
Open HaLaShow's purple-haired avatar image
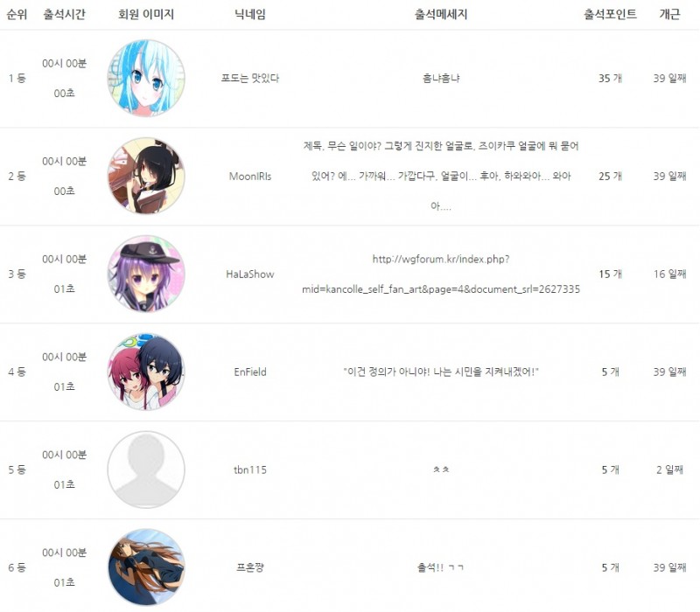[x=146, y=274]
